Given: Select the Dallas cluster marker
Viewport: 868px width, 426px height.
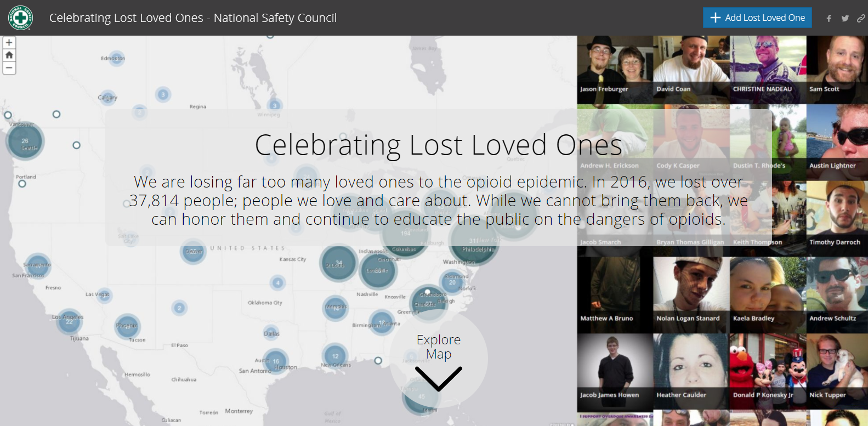Looking at the screenshot, I should [x=272, y=333].
